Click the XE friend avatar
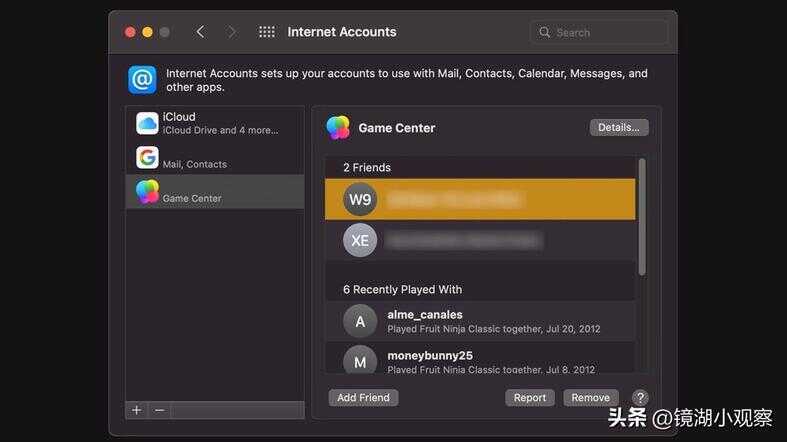The height and width of the screenshot is (442, 787). tap(360, 240)
